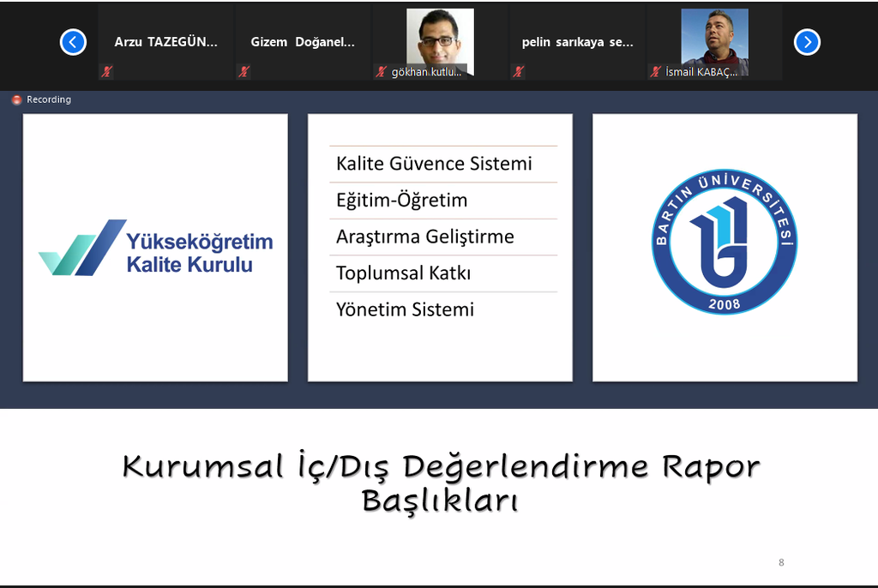Click the Eğitim-Öğretim list item
Image resolution: width=878 pixels, height=588 pixels.
[x=401, y=201]
